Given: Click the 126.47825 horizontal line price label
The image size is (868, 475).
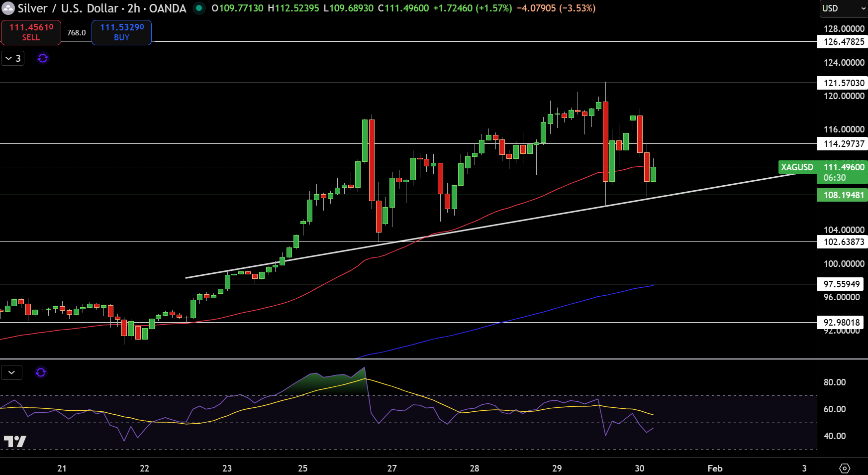Looking at the screenshot, I should [844, 42].
